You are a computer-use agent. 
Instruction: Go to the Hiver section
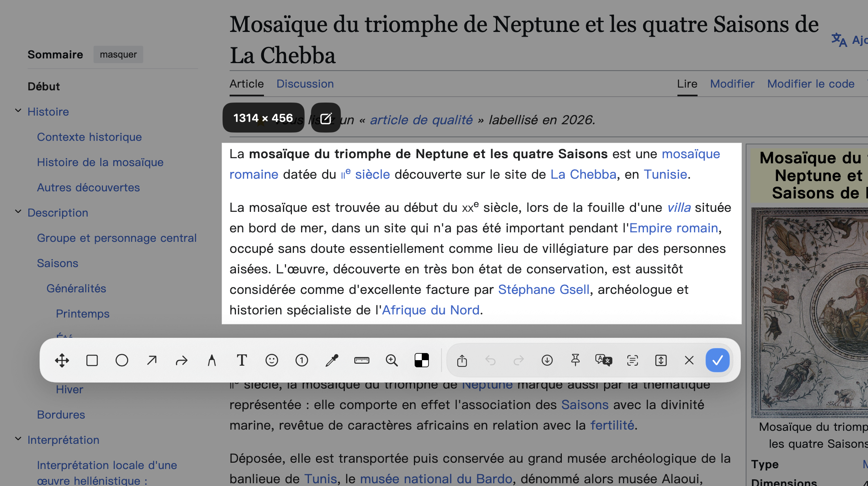coord(69,389)
